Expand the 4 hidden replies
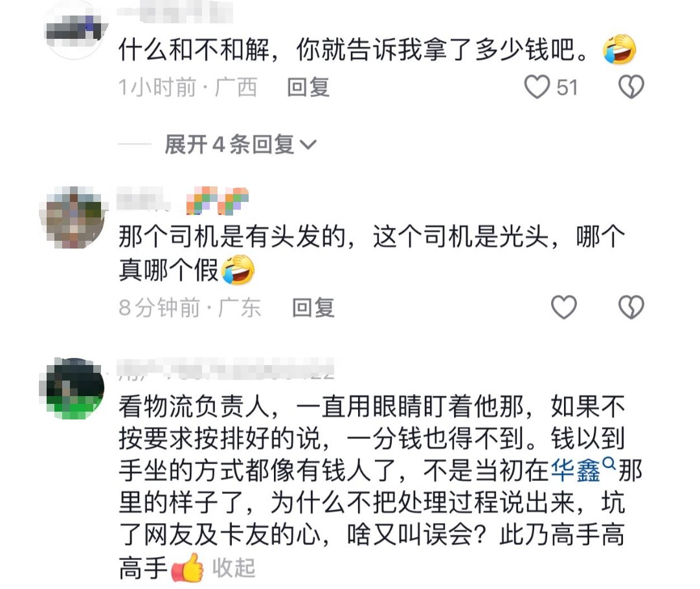This screenshot has height=589, width=700. pyautogui.click(x=229, y=144)
